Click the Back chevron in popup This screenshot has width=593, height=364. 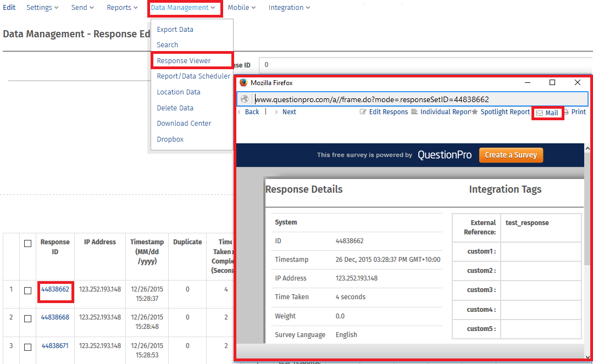pos(240,112)
